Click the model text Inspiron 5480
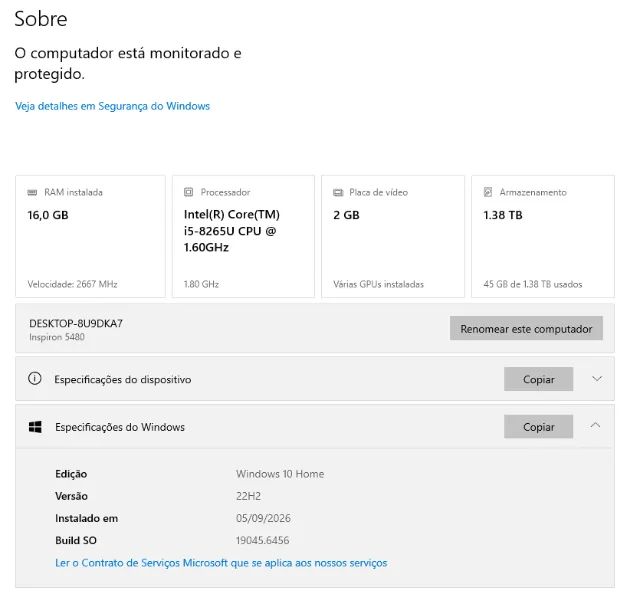This screenshot has height=596, width=640. 57,337
